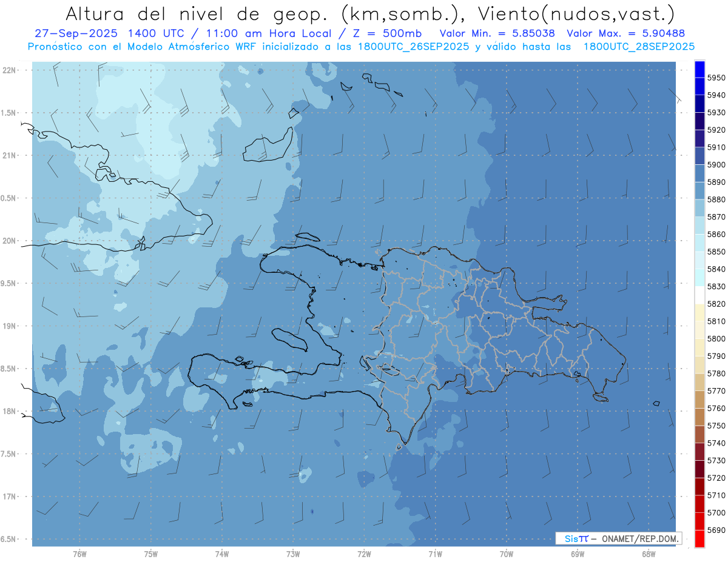Click the 5740 legend value
Screen dimensions: 728x562
tap(716, 443)
